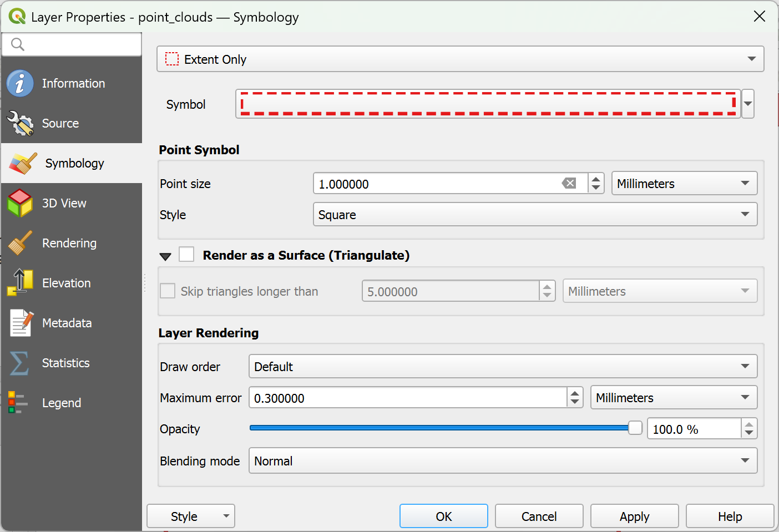Click the Rendering brush icon
Viewport: 779px width, 532px height.
tap(20, 243)
